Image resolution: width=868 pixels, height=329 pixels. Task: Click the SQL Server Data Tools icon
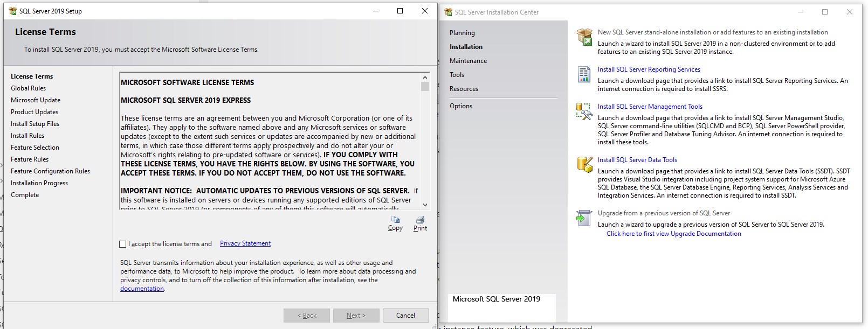tap(584, 165)
